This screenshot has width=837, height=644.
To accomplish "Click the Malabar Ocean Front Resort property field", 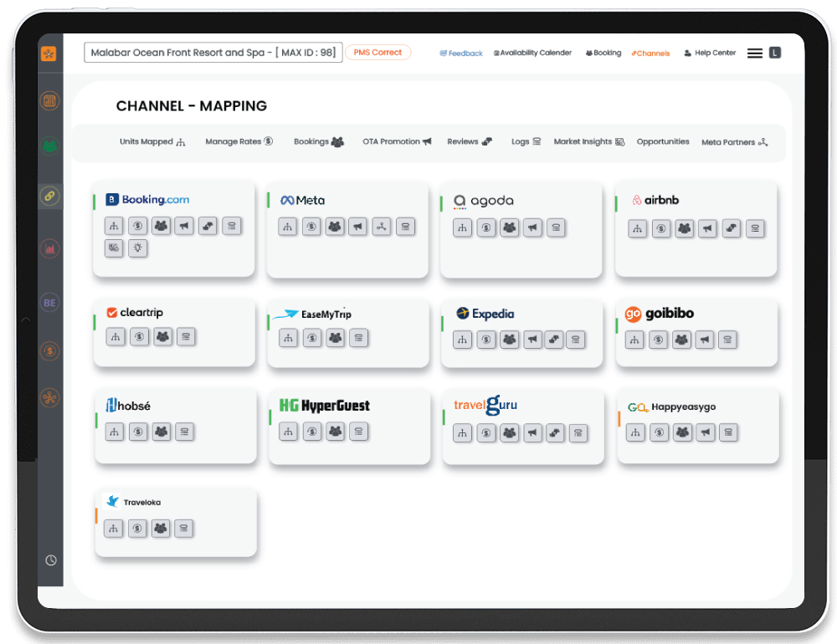I will coord(213,53).
